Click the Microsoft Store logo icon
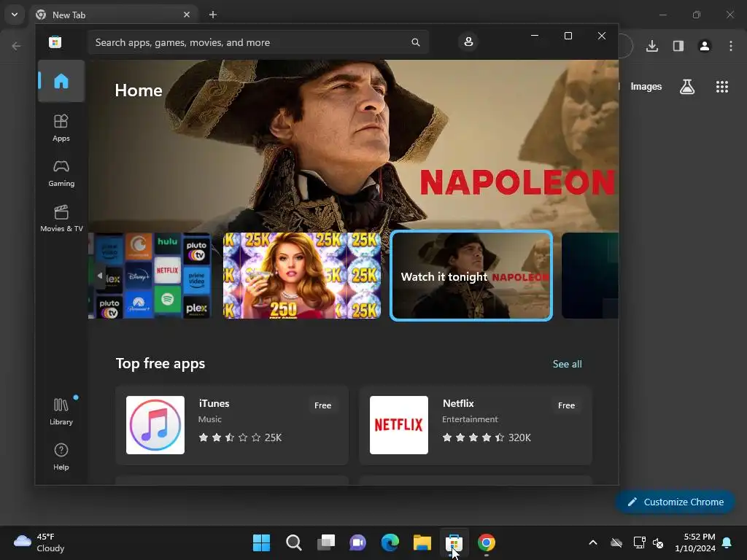This screenshot has width=747, height=560. click(55, 42)
